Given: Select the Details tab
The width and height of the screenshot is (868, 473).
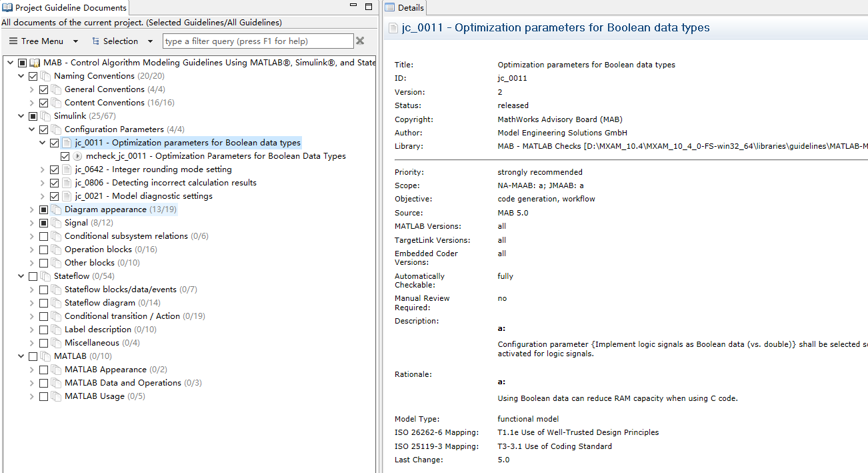Looking at the screenshot, I should coord(404,8).
